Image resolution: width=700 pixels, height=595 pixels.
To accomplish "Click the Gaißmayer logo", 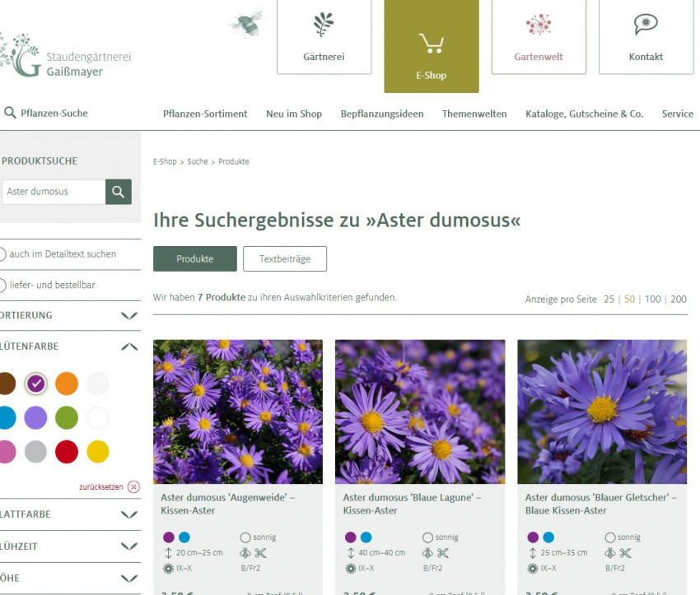I will click(65, 56).
